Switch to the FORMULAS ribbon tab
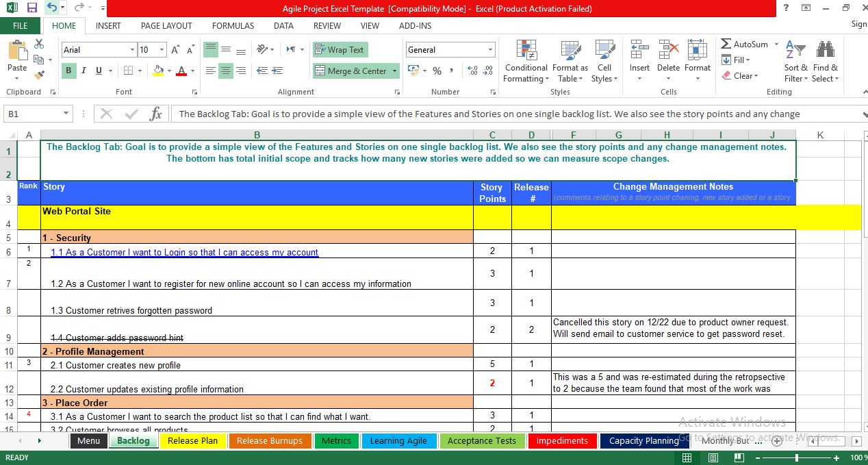Screen dimensions: 868x465 coord(233,26)
